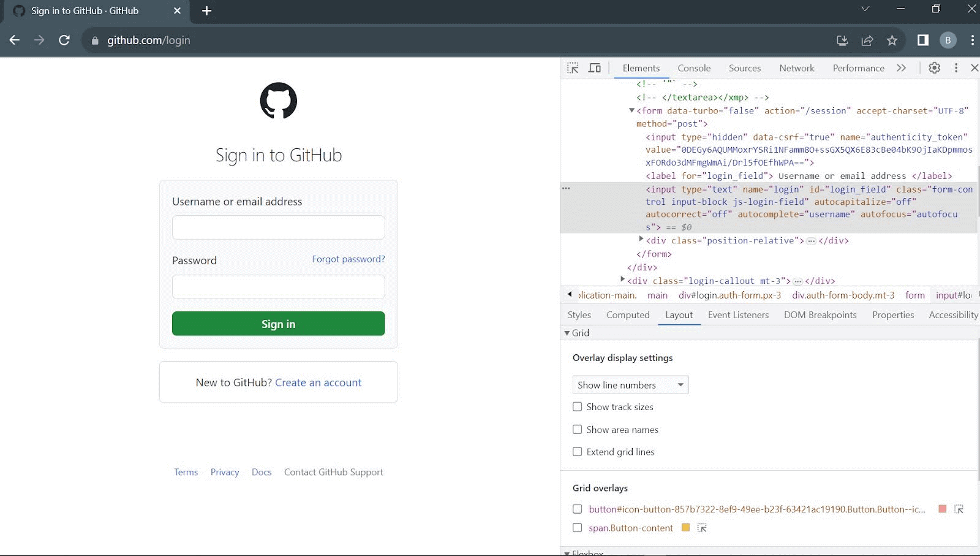Image resolution: width=980 pixels, height=556 pixels.
Task: Open the Show line numbers dropdown
Action: coord(630,385)
